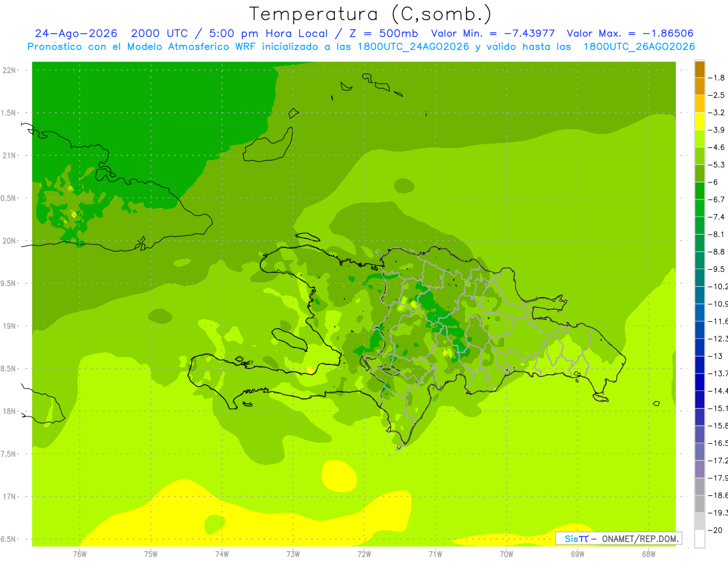Pick the purple swatch between -17.2 and -17.9
This screenshot has width=728, height=562.
699,469
